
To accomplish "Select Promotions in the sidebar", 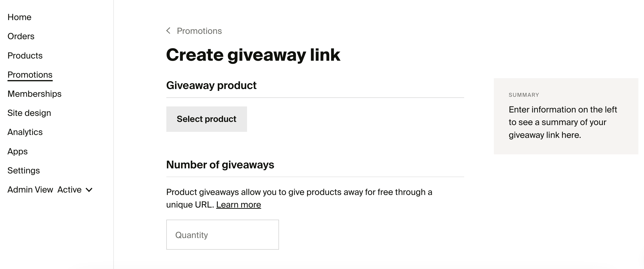I will click(30, 75).
